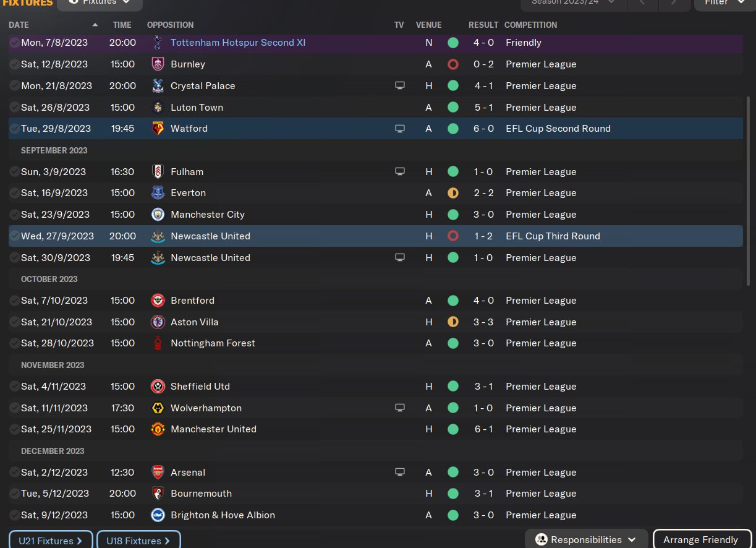
Task: Sort by the Competition column header
Action: (x=530, y=25)
